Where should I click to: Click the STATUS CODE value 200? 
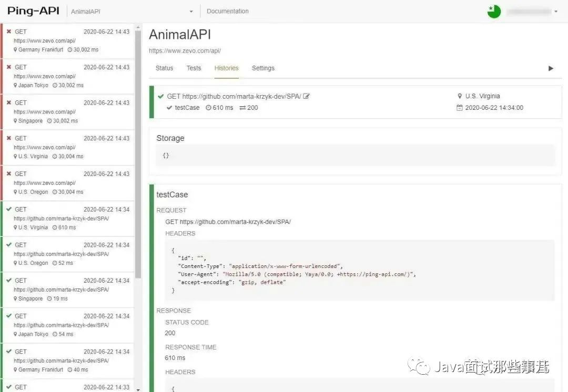(170, 333)
